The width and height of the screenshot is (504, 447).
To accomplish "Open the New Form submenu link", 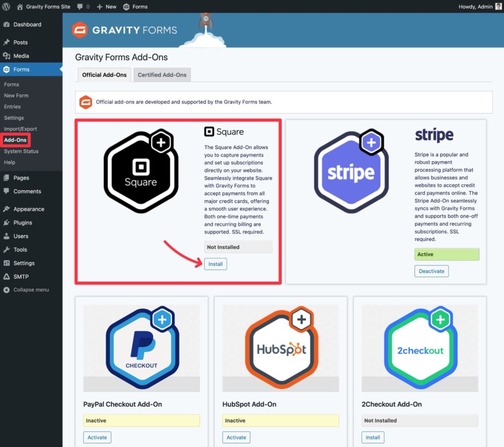I will pyautogui.click(x=16, y=96).
